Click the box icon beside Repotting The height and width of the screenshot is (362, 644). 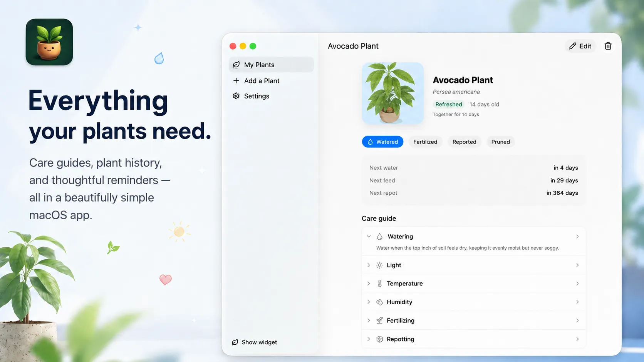(x=380, y=339)
